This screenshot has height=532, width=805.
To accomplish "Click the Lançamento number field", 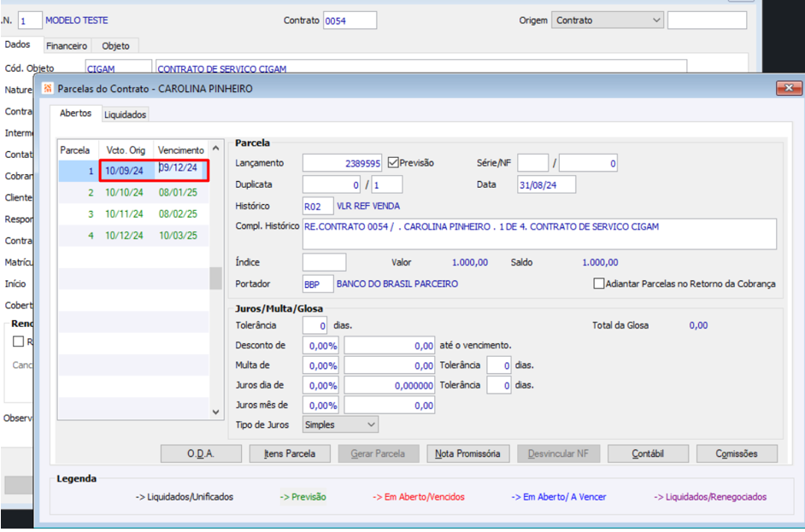I will click(342, 162).
